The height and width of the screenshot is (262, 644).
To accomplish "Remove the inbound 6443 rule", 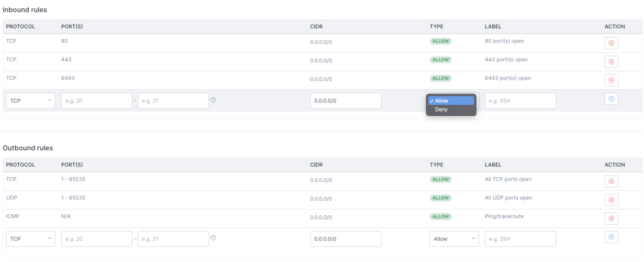I will 611,80.
